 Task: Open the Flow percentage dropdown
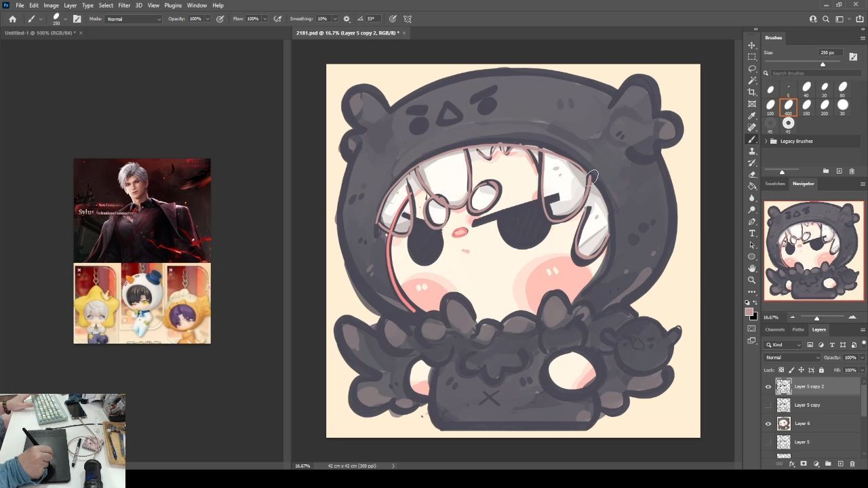[x=264, y=19]
